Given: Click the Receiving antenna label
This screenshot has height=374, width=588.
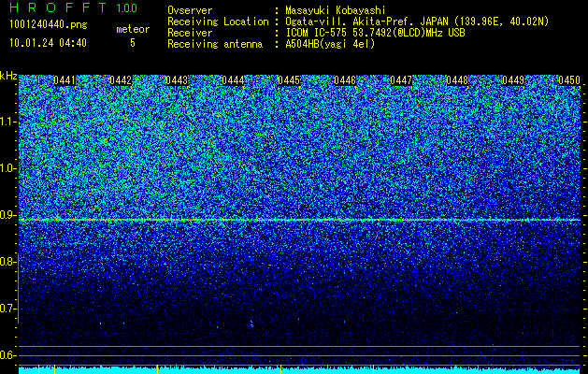Looking at the screenshot, I should 215,44.
